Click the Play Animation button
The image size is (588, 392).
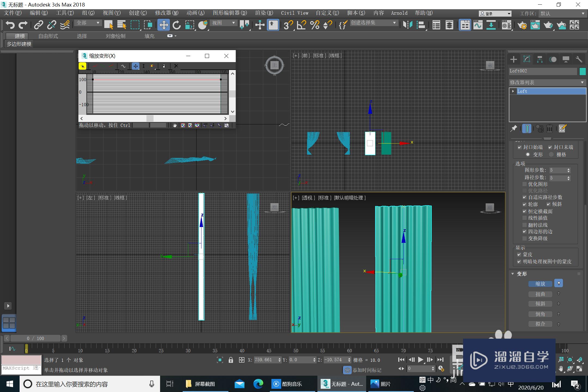pyautogui.click(x=421, y=360)
